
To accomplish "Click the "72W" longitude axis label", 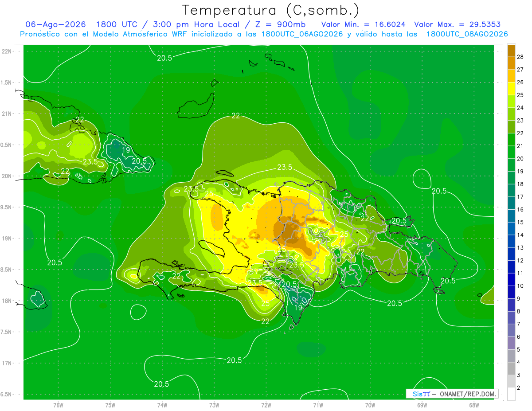I will click(266, 405).
